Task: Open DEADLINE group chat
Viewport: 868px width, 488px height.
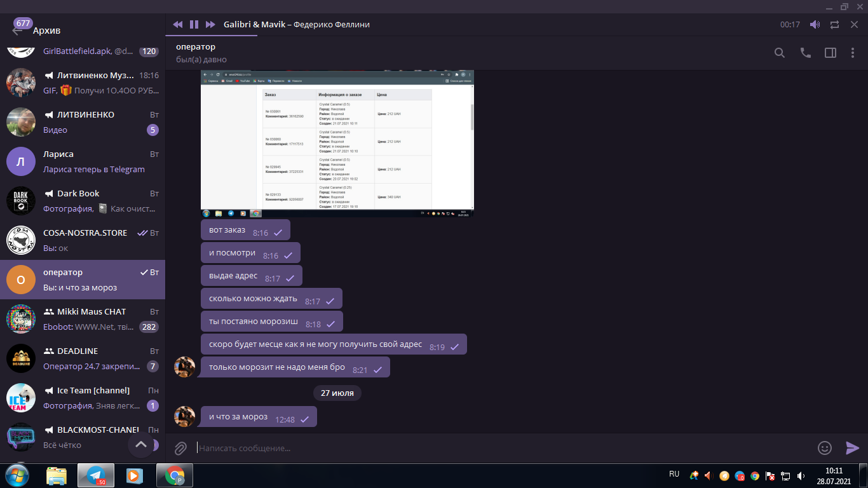Action: click(83, 358)
